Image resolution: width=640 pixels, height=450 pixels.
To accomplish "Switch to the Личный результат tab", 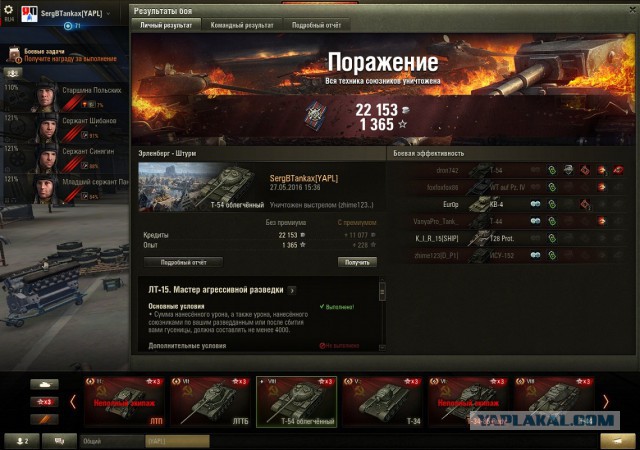I will (166, 25).
